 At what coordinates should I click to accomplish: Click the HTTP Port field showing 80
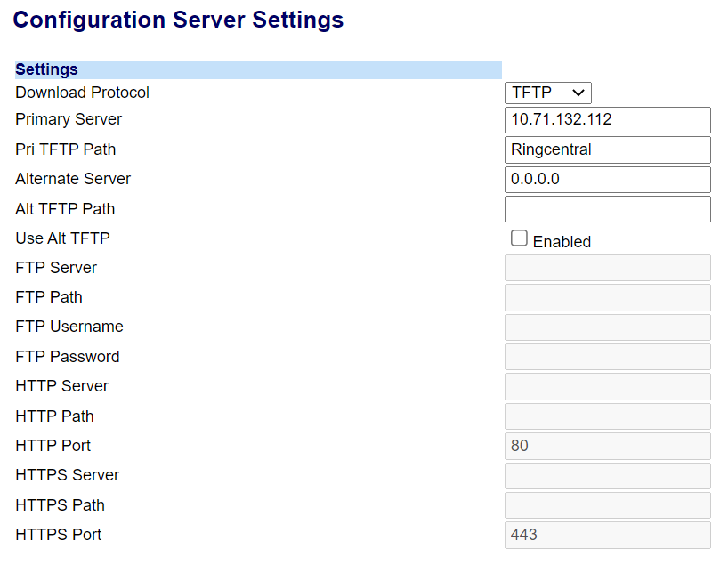pyautogui.click(x=607, y=446)
